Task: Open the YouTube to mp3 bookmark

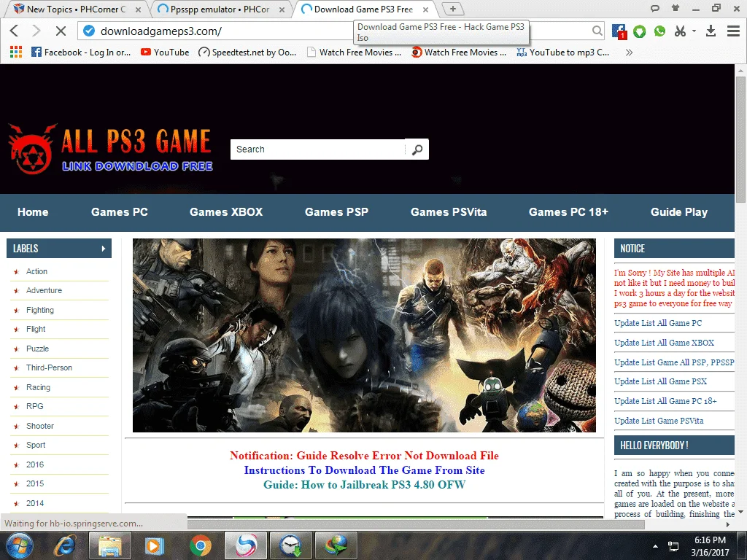Action: 563,52
